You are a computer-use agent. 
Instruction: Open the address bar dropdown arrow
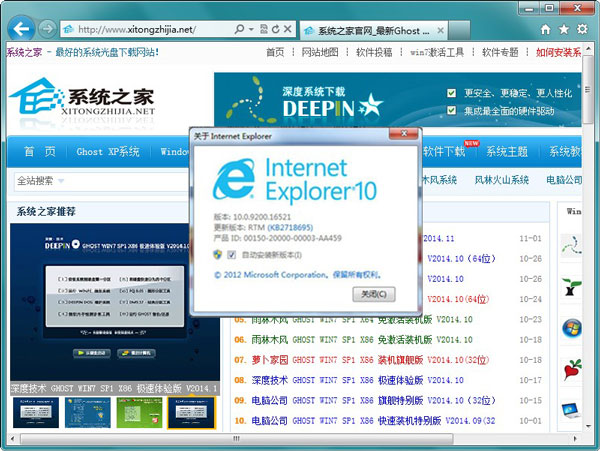tap(251, 29)
